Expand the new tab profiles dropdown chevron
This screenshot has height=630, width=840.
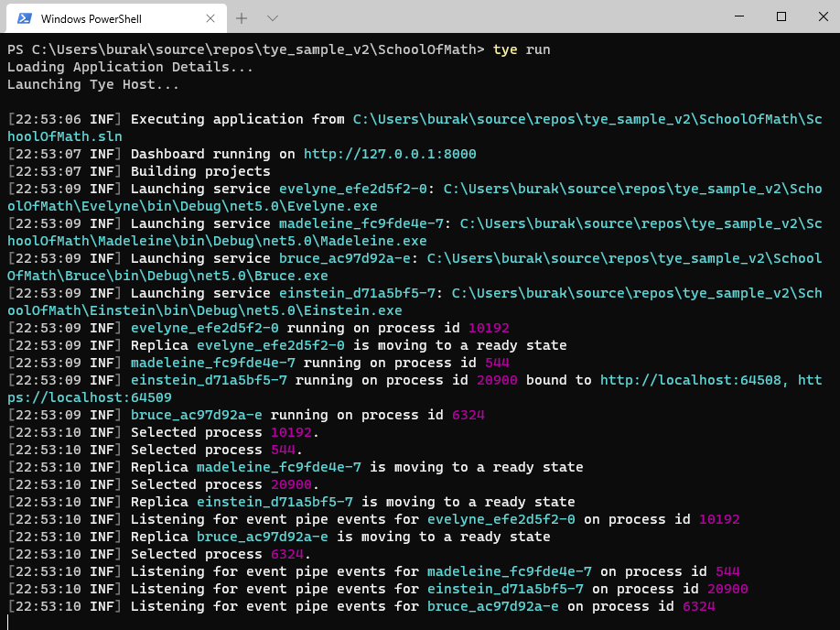coord(273,18)
